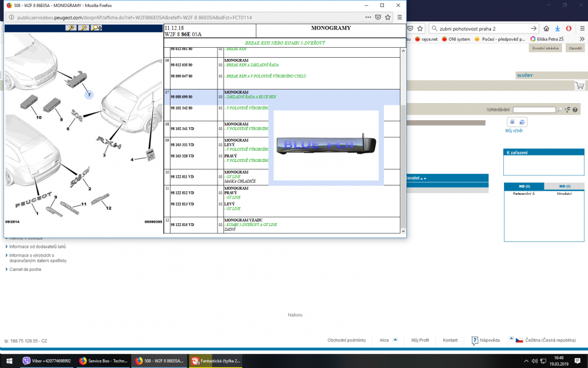Open the Carnet de poche link

pos(25,269)
